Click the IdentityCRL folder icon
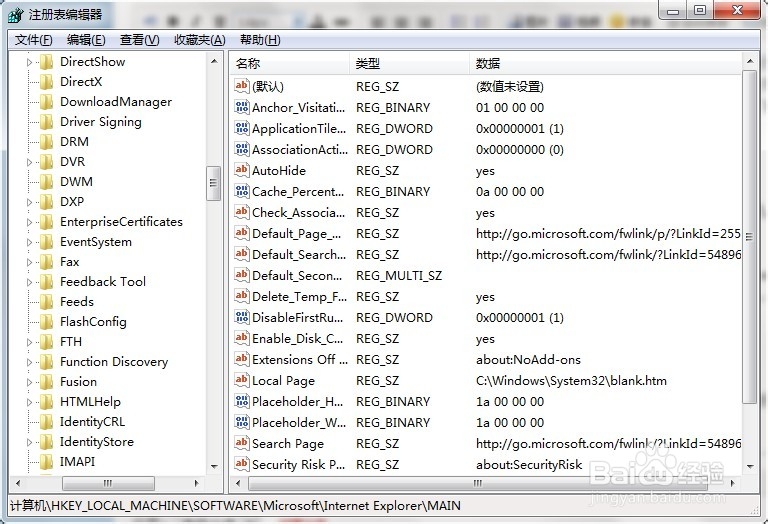Viewport: 768px width, 524px height. coord(46,422)
